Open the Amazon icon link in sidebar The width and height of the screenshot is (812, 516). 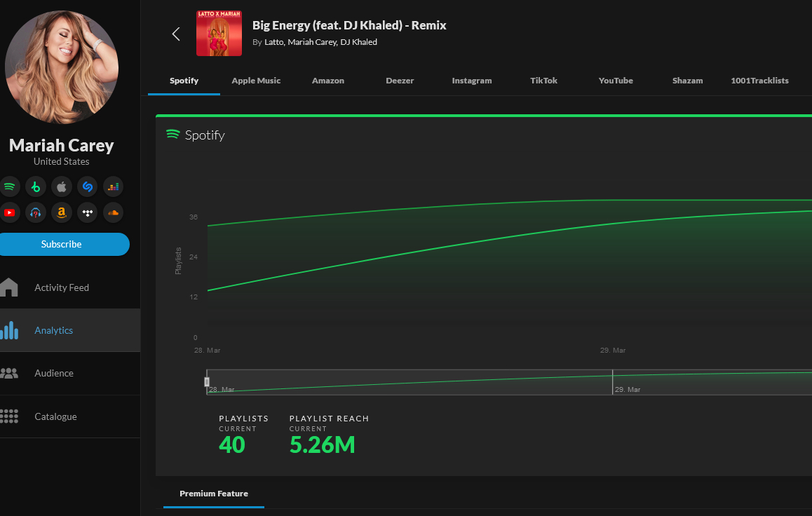coord(62,212)
